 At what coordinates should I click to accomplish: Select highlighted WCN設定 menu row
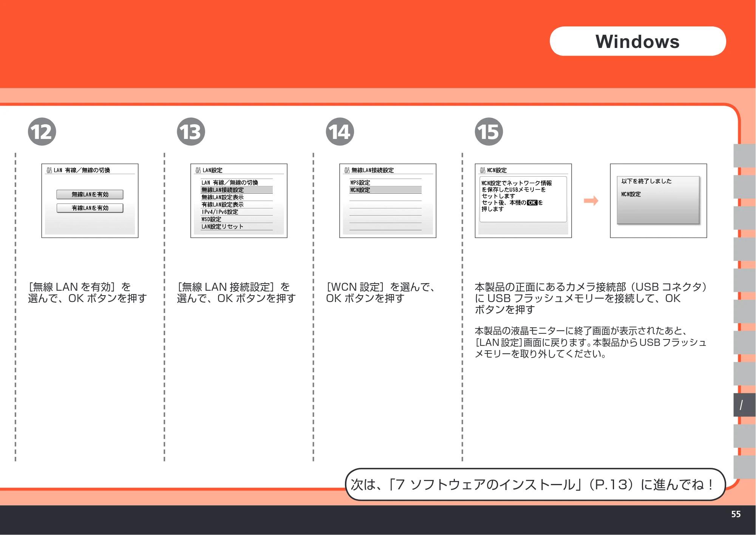coord(385,190)
